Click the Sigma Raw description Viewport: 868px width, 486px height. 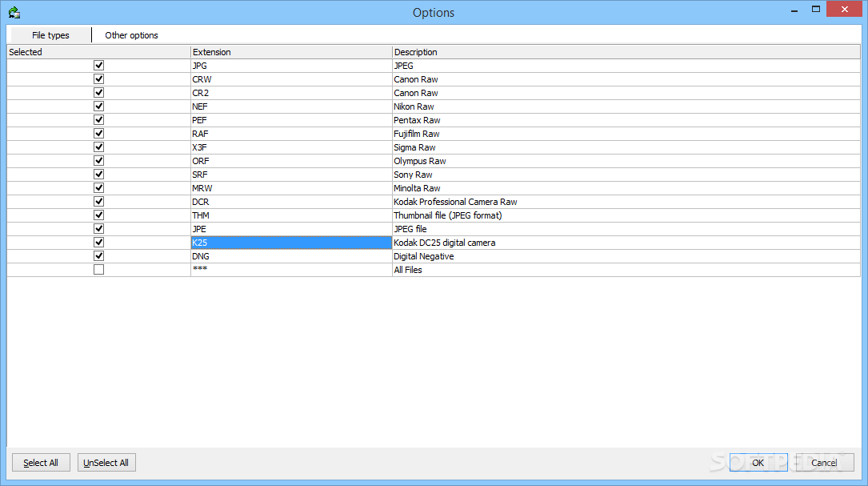point(414,147)
